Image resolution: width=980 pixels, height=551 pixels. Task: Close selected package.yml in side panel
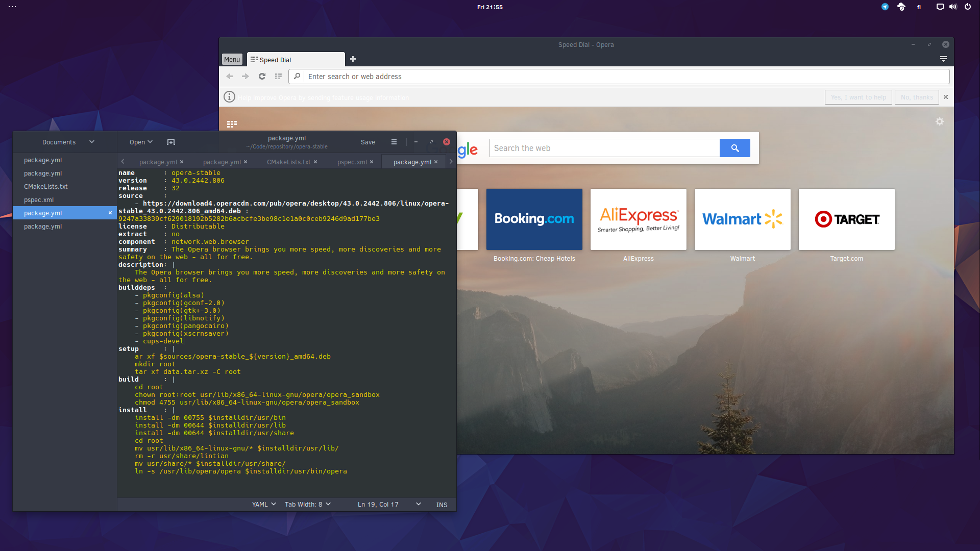click(110, 213)
